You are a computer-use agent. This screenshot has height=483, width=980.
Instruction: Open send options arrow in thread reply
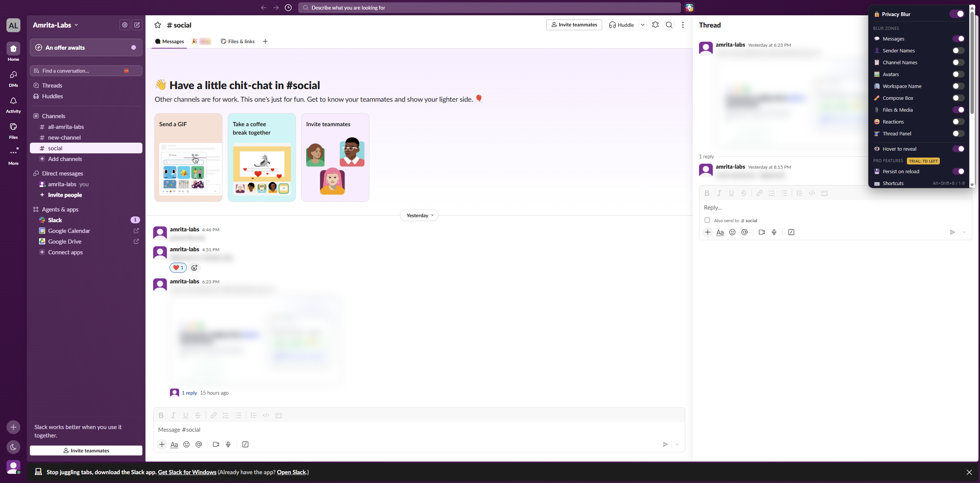click(964, 232)
